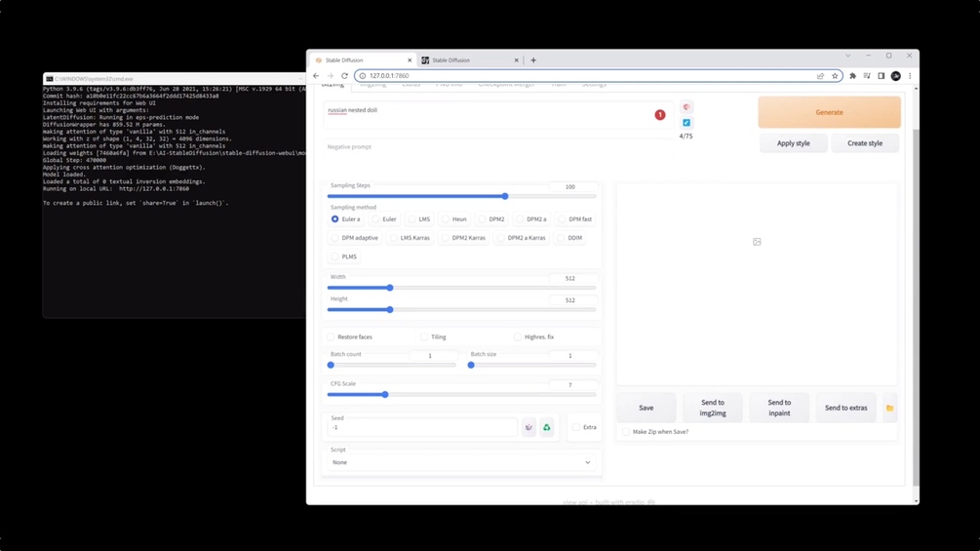Open the Chrome three-dot menu
980x551 pixels.
pos(910,76)
